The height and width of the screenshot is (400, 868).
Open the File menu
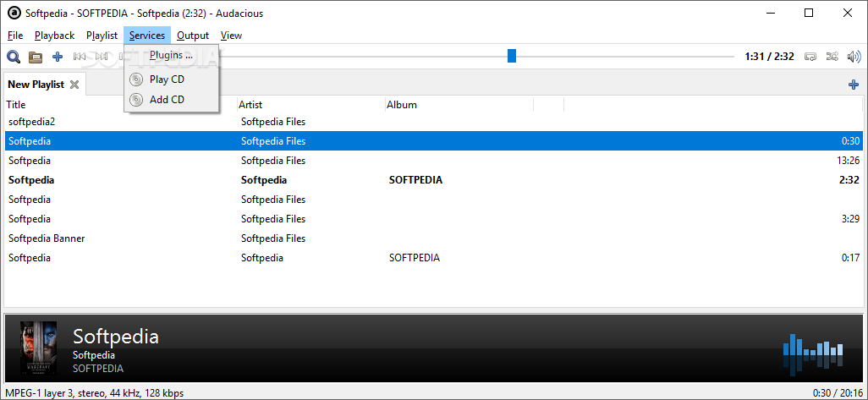tap(15, 36)
